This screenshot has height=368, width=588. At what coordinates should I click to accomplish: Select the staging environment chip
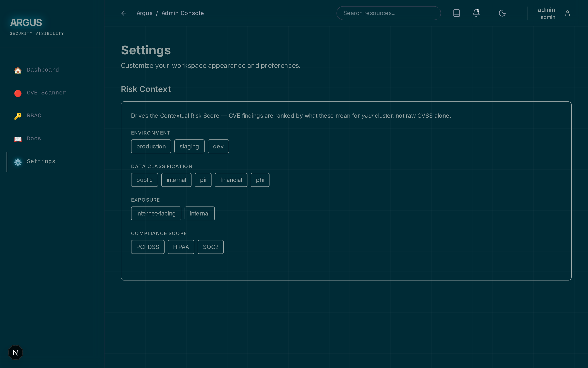coord(189,146)
